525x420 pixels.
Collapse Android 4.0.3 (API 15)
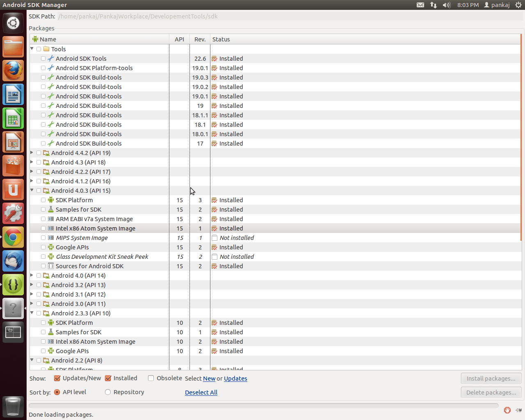[32, 190]
